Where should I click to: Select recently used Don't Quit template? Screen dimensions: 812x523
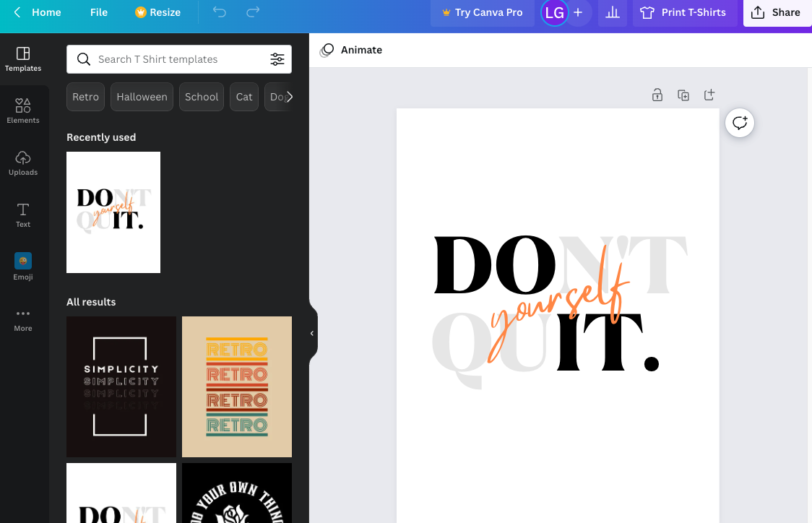click(x=113, y=212)
